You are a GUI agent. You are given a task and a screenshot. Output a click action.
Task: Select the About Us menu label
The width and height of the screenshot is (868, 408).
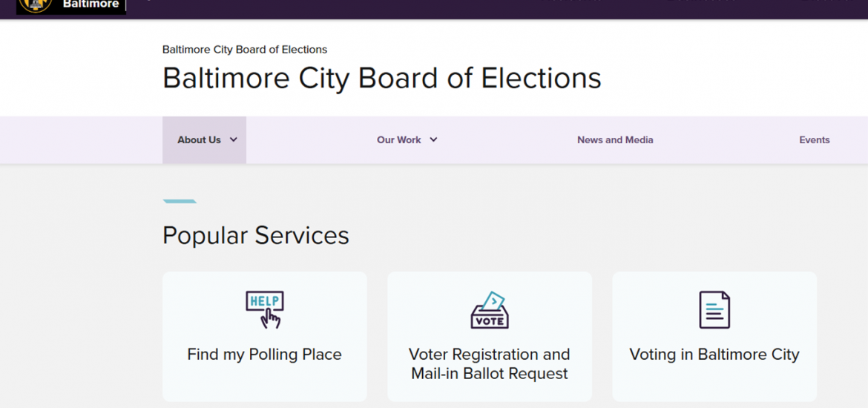[199, 139]
